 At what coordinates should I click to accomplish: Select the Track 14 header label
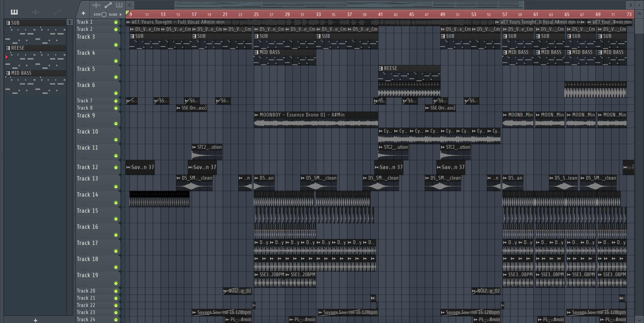tap(87, 195)
